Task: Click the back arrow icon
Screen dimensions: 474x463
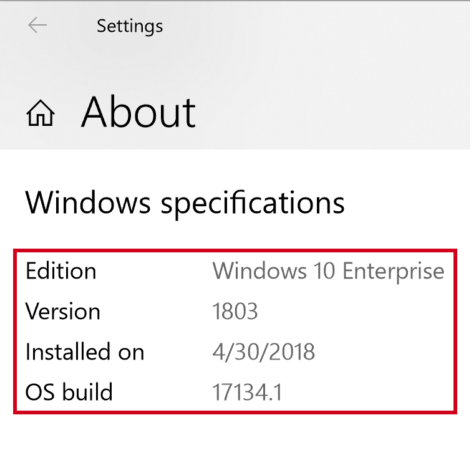Action: (x=37, y=25)
